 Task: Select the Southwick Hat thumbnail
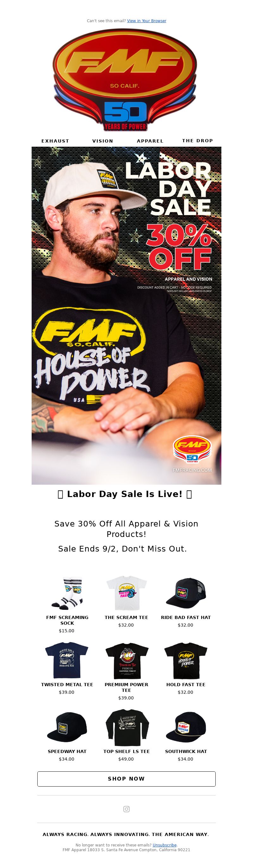186,727
